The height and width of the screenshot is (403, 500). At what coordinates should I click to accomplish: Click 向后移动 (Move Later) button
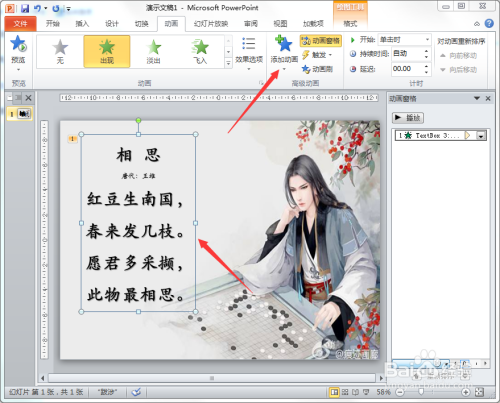tap(458, 70)
